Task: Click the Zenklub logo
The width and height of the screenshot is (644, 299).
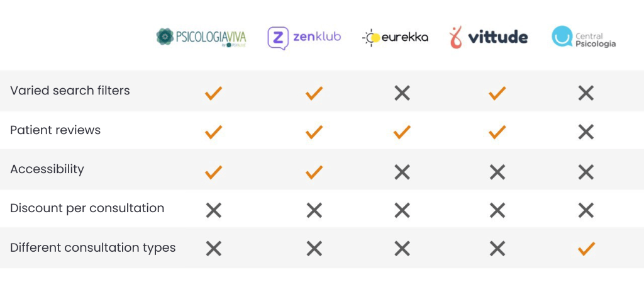Action: point(304,37)
